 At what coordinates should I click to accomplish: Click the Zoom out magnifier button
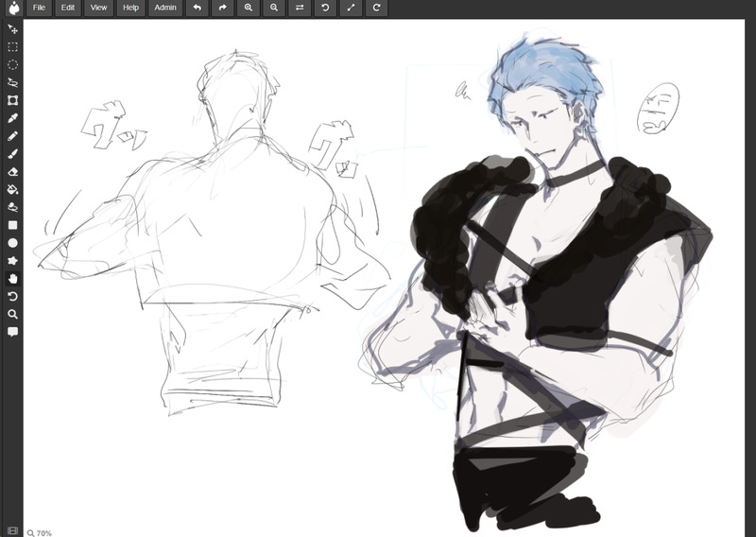274,8
